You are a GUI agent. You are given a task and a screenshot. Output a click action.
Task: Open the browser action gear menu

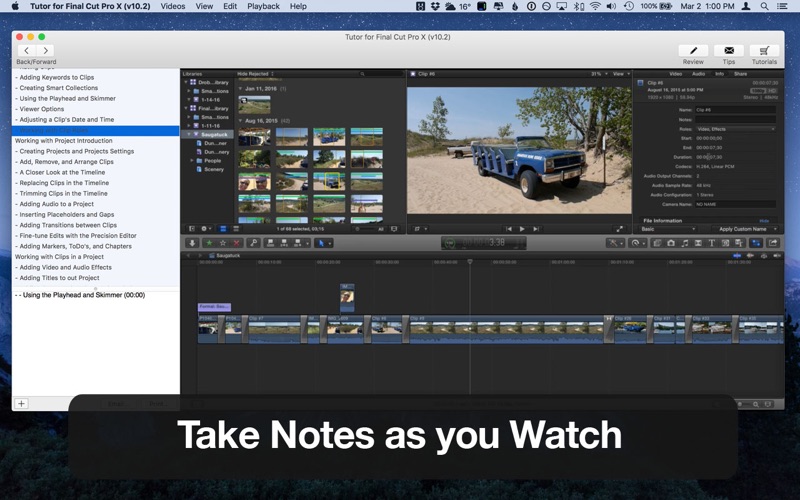tap(206, 229)
